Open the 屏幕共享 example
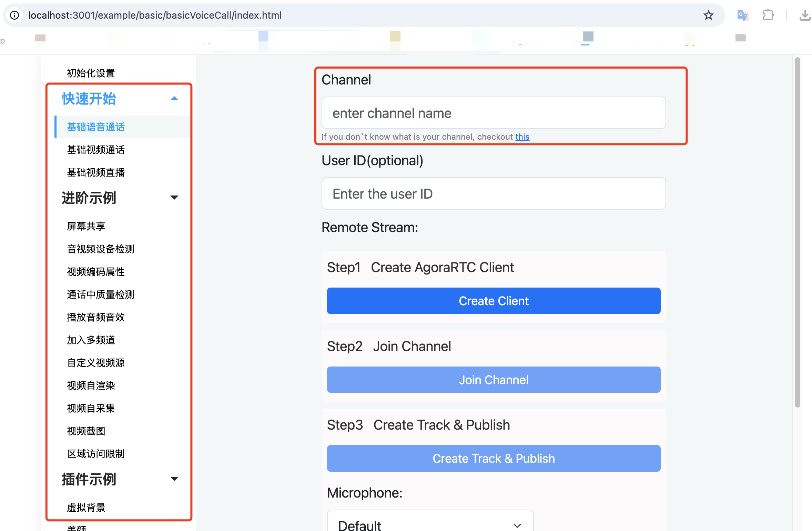 tap(86, 226)
